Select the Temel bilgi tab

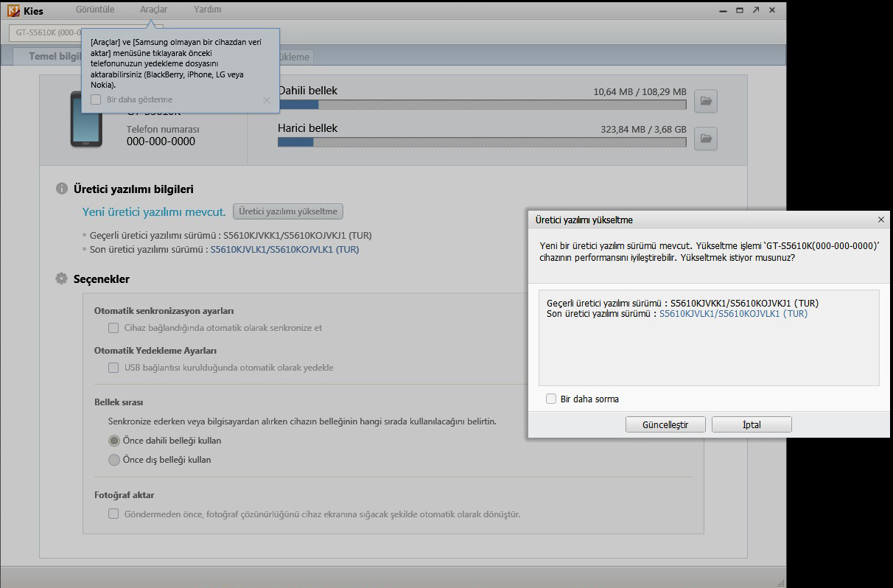(49, 57)
